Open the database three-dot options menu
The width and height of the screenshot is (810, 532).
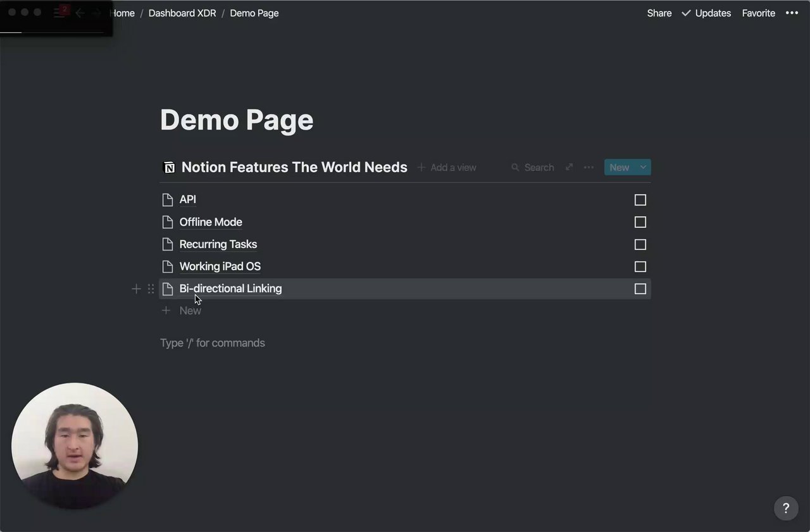coord(589,167)
